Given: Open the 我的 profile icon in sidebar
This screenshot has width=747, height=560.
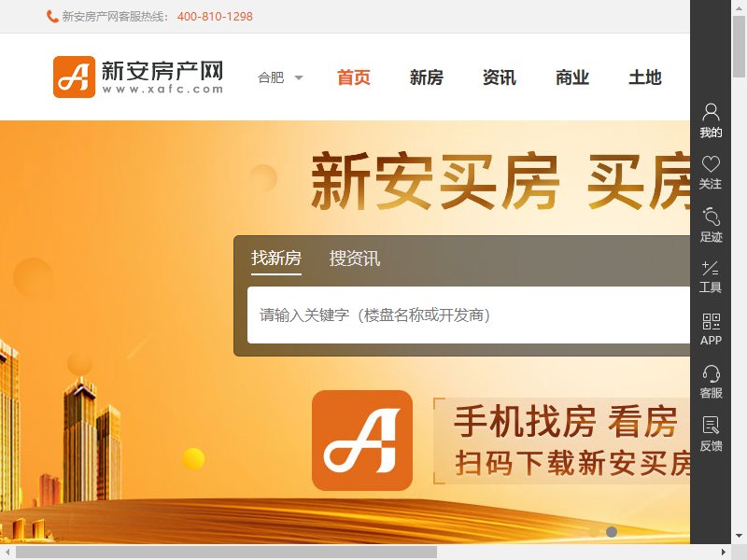Looking at the screenshot, I should pos(711,121).
